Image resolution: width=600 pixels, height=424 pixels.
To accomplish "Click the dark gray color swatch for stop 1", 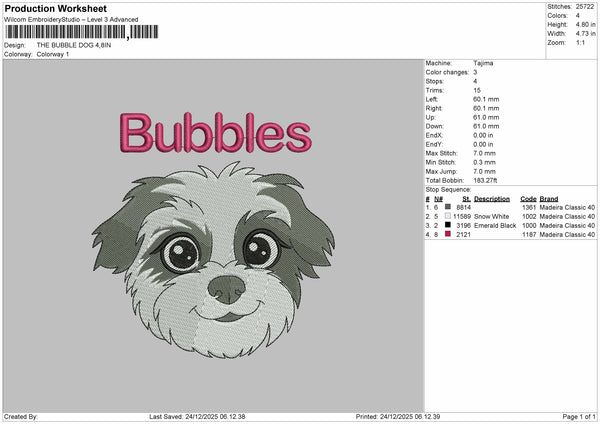I will (448, 207).
